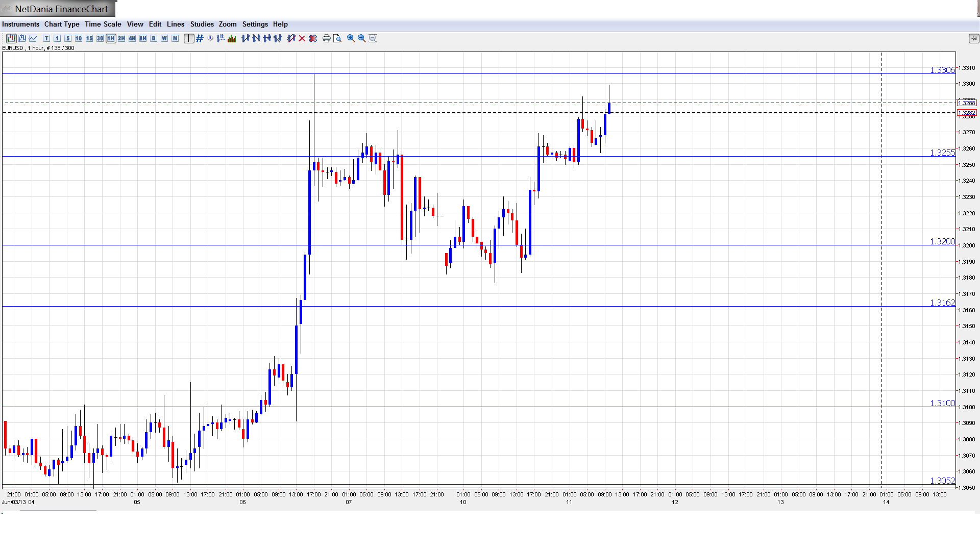The width and height of the screenshot is (980, 551).
Task: Select the 4H time scale button
Action: coord(132,38)
